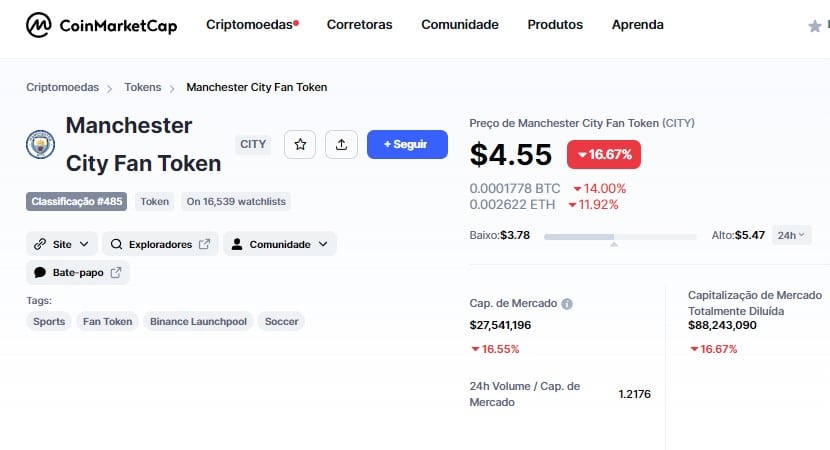830x450 pixels.
Task: Select the Binance Launchpool tag
Action: [199, 321]
